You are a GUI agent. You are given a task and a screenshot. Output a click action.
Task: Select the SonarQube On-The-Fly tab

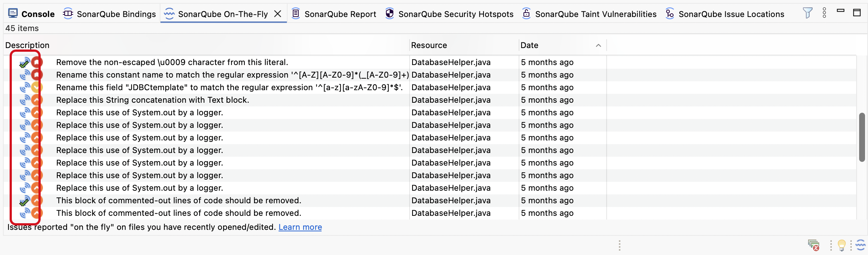coord(223,14)
